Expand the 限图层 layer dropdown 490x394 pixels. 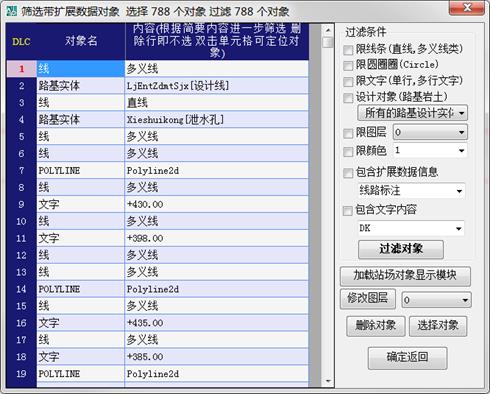430,132
